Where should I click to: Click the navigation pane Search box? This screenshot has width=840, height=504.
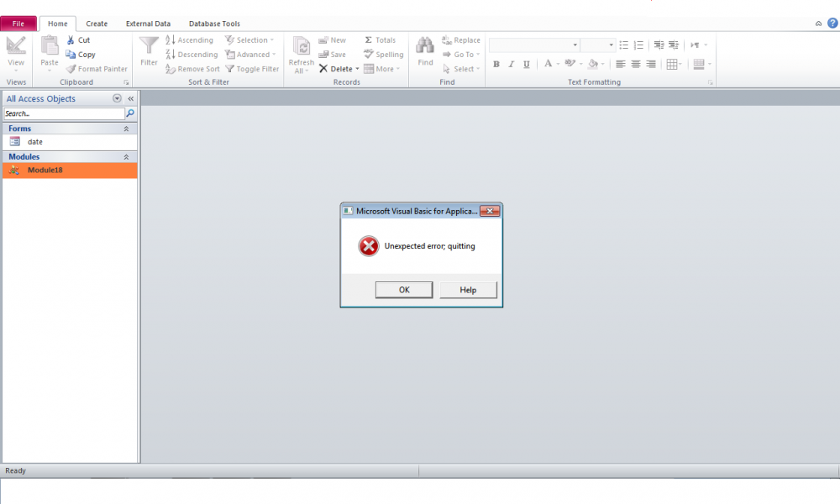pyautogui.click(x=65, y=113)
